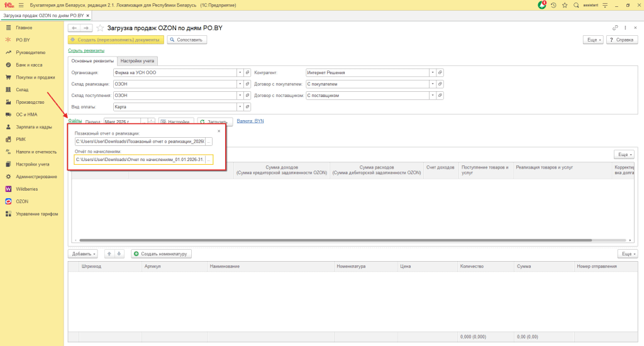Add this form to favorites star

click(x=100, y=28)
